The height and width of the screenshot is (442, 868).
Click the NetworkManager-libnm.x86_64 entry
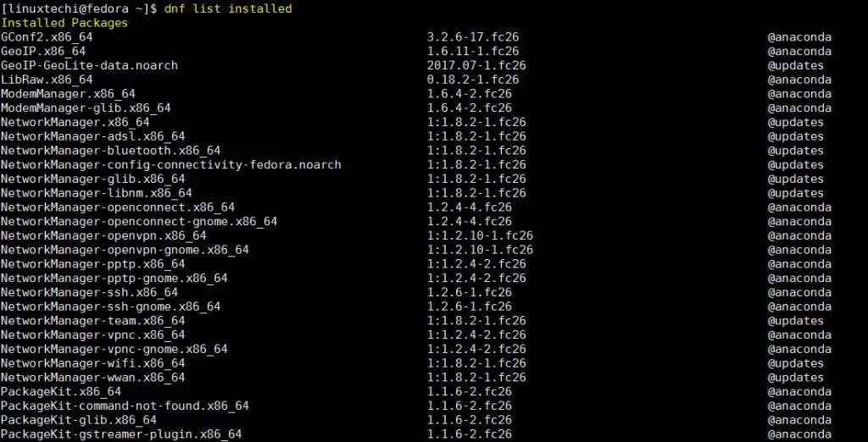point(97,194)
